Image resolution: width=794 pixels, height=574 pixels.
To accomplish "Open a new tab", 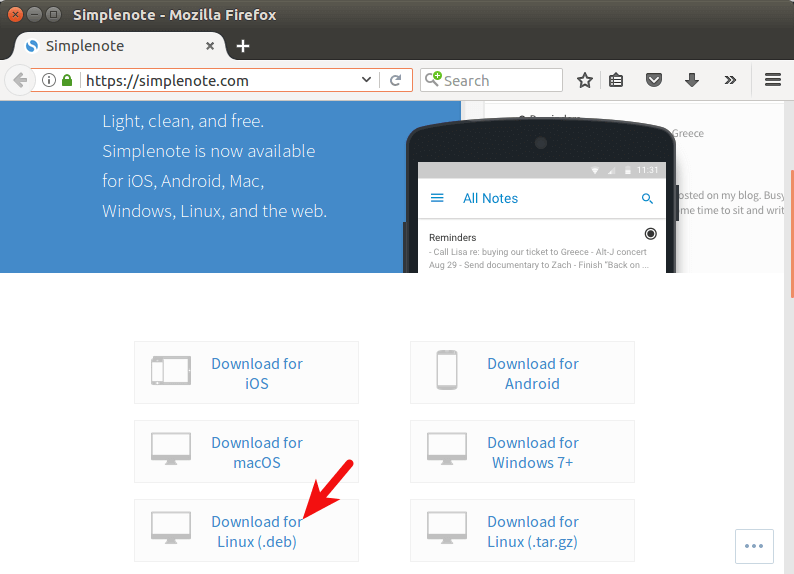I will (x=243, y=46).
